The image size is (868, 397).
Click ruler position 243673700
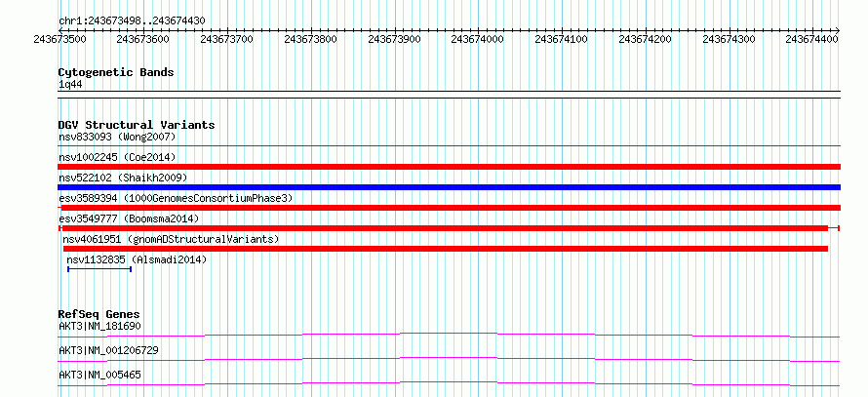[226, 39]
